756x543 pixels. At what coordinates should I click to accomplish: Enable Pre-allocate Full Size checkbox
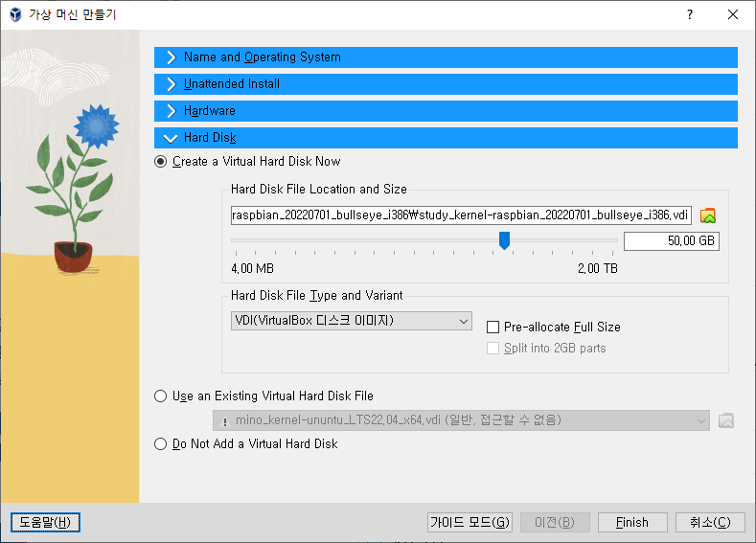[x=493, y=328]
